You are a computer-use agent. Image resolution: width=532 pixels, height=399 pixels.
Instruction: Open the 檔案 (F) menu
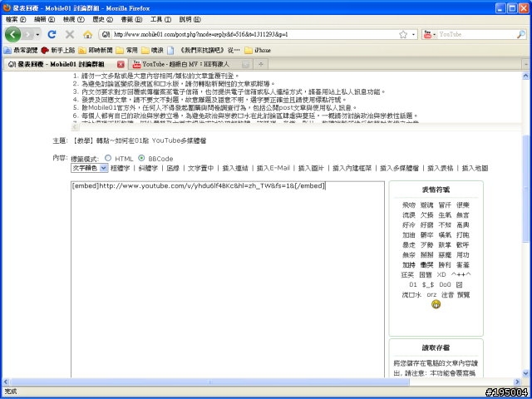(16, 20)
